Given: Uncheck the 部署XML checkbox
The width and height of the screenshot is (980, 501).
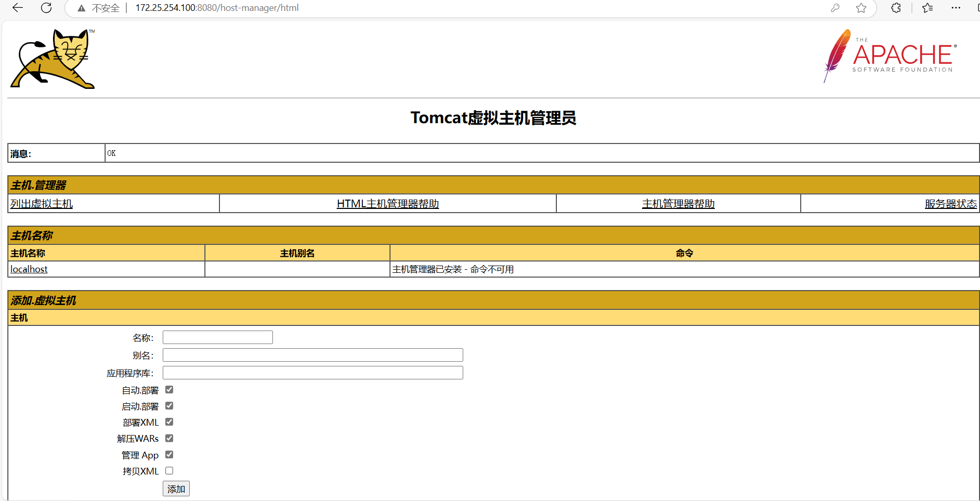Looking at the screenshot, I should click(x=169, y=422).
